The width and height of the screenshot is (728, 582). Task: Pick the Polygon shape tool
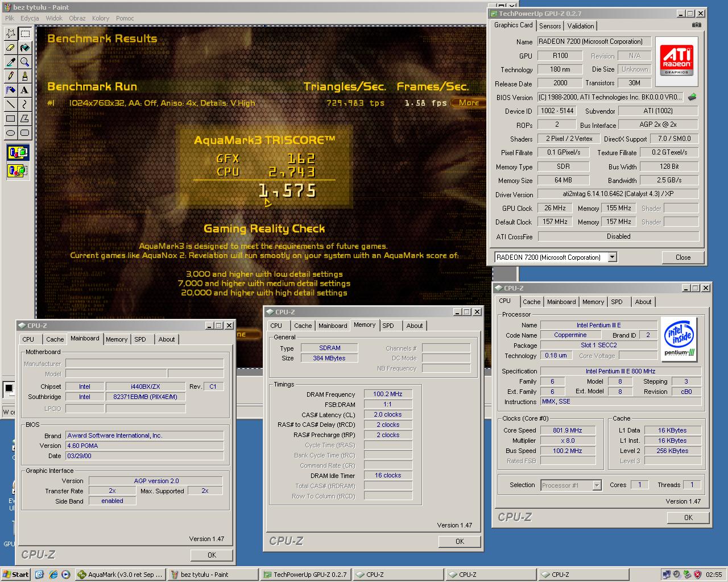[24, 119]
